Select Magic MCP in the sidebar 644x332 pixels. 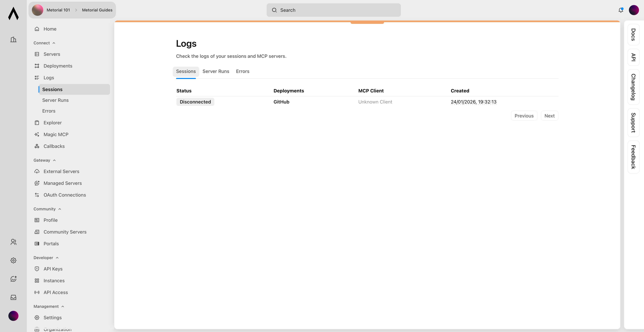(x=56, y=134)
